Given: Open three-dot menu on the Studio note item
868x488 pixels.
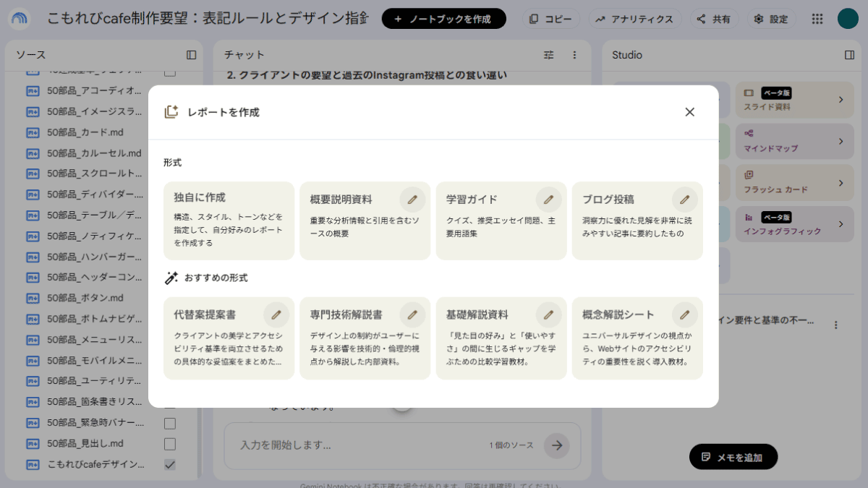Looking at the screenshot, I should pyautogui.click(x=836, y=325).
